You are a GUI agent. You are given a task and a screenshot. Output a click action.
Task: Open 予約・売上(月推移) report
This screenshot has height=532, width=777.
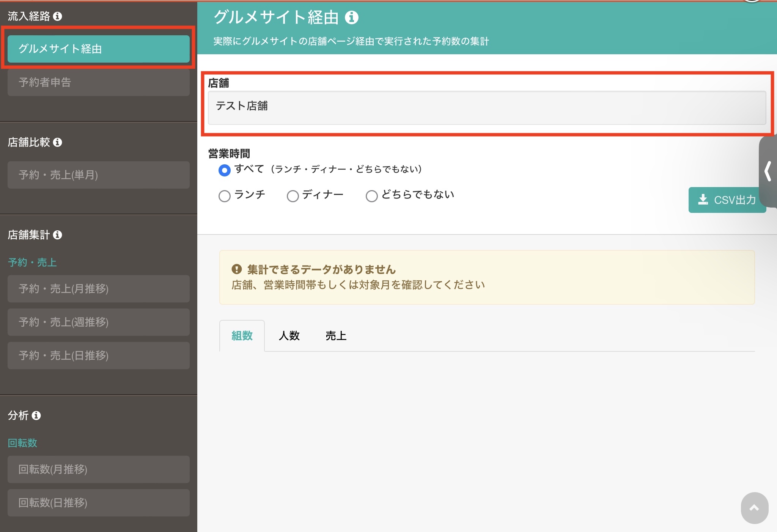[99, 289]
